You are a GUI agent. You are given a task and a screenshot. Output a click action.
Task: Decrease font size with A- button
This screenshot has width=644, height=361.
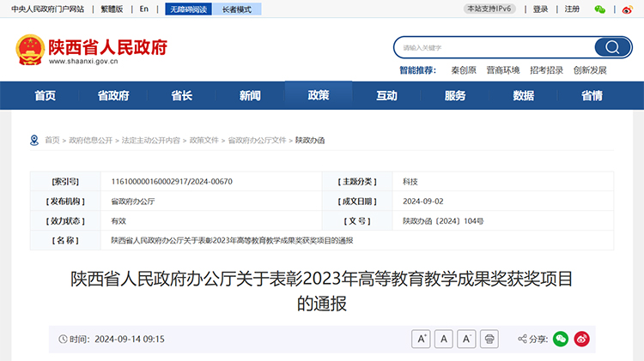click(x=466, y=339)
